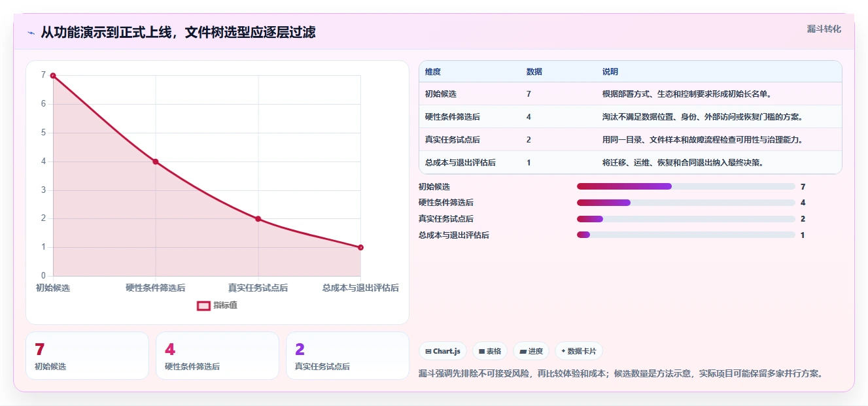Click the 数据卡片 chip sparkle icon
Viewport: 868px width, 406px height.
pos(563,352)
